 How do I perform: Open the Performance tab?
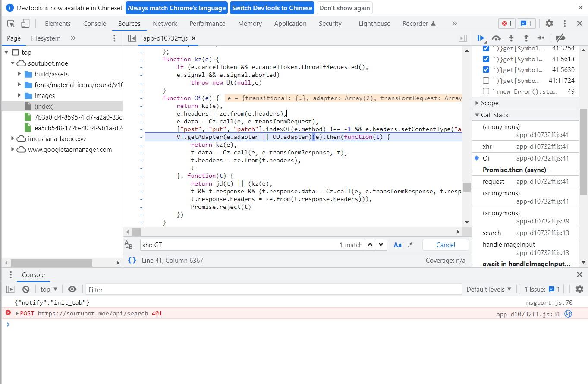pyautogui.click(x=207, y=24)
